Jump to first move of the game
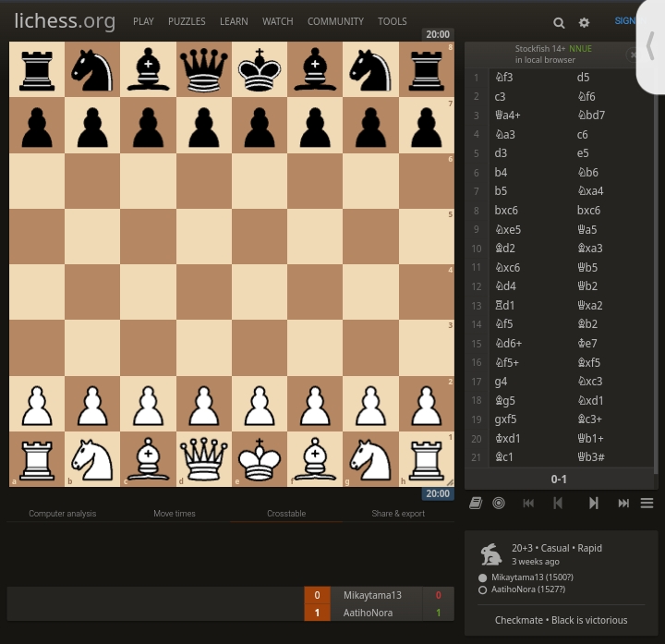665x644 pixels. click(x=528, y=504)
